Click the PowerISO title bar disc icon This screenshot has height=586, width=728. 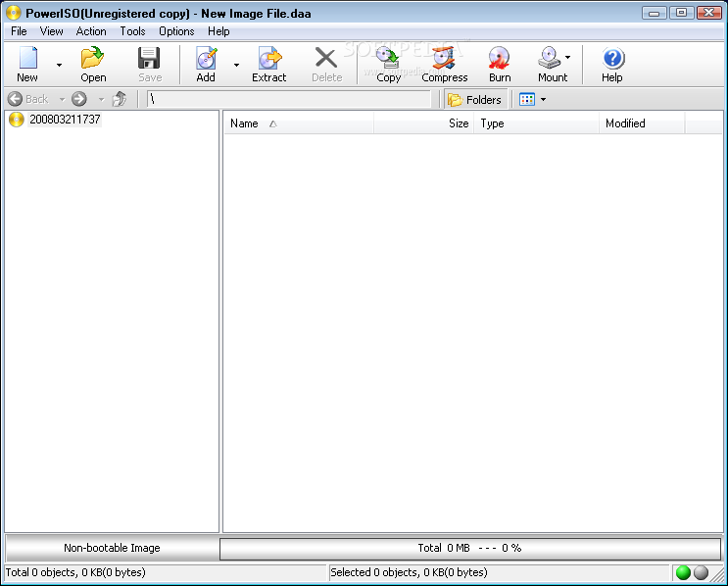14,13
